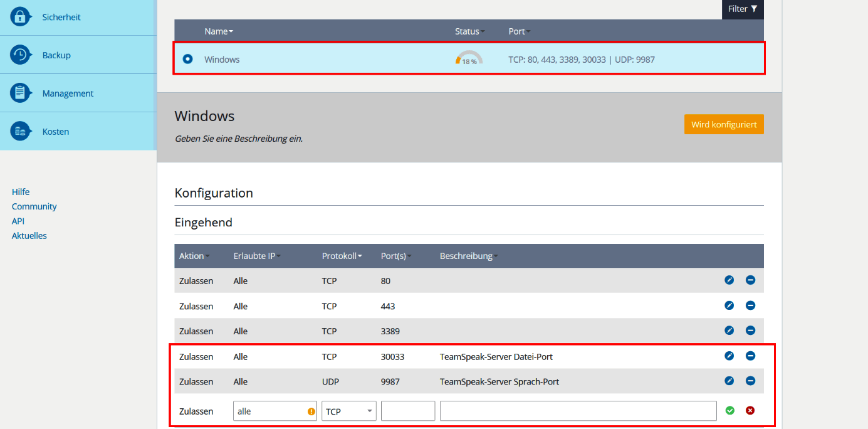Cancel the new rule with red X
The width and height of the screenshot is (868, 429).
[x=750, y=410]
